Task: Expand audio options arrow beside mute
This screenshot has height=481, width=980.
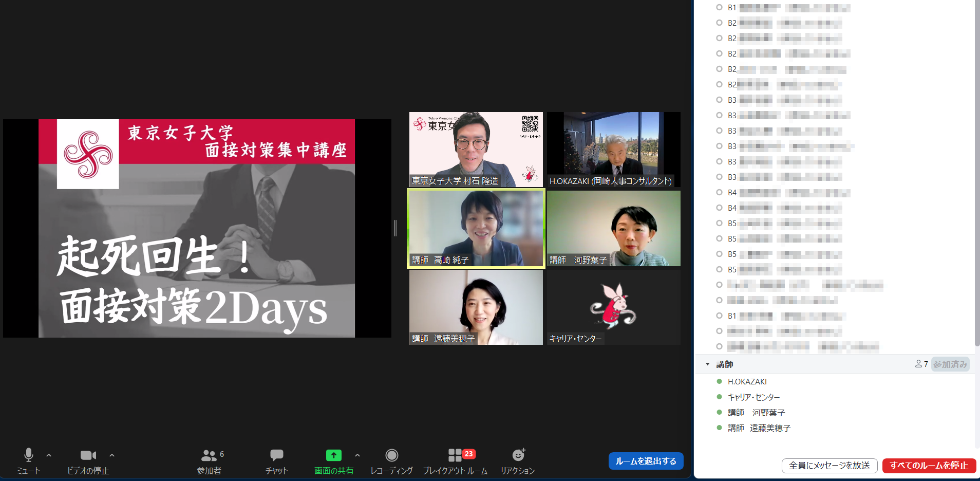Action: (49, 455)
